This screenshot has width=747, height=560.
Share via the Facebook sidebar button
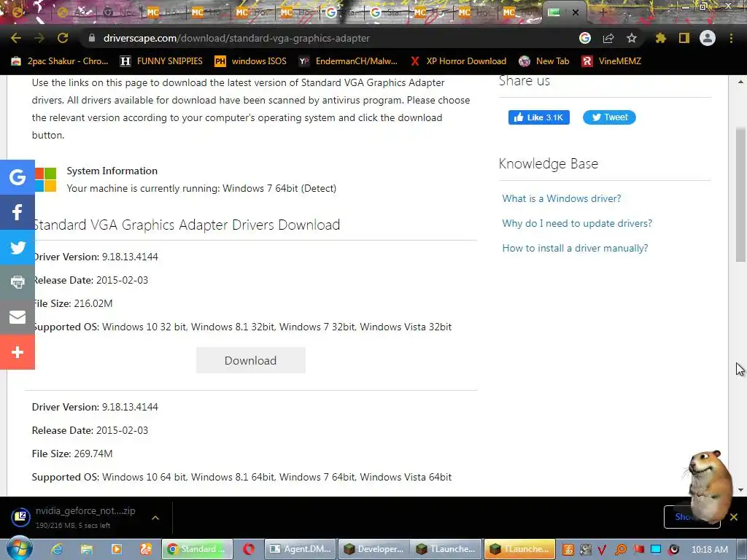[18, 212]
